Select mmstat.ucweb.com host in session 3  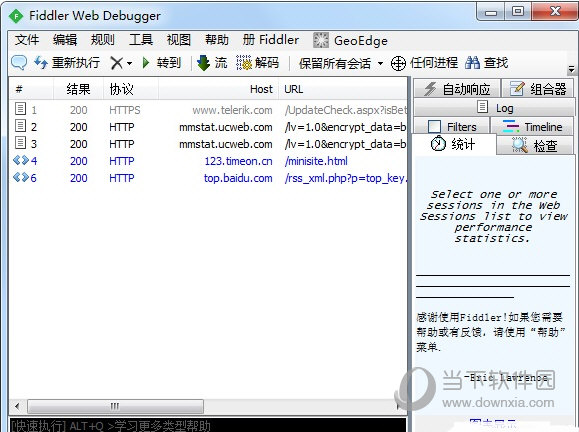[x=226, y=144]
